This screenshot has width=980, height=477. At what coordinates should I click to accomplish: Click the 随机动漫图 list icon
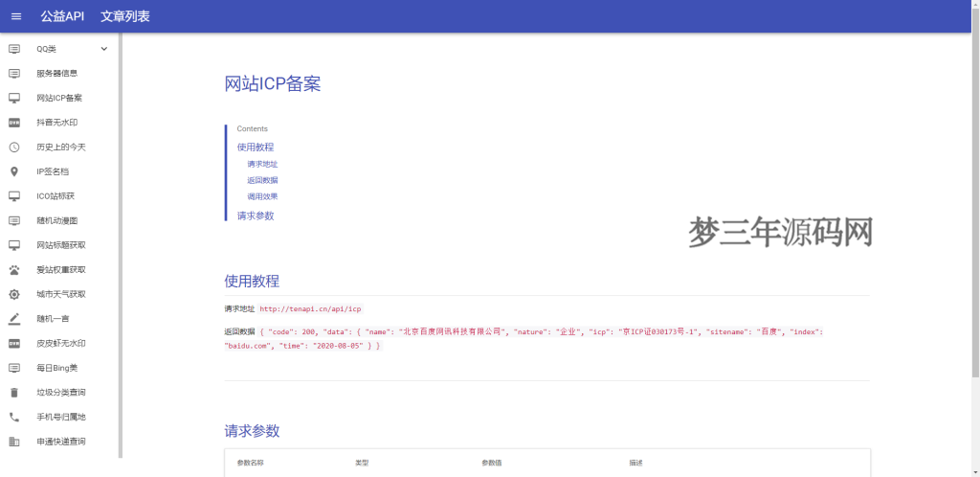14,220
